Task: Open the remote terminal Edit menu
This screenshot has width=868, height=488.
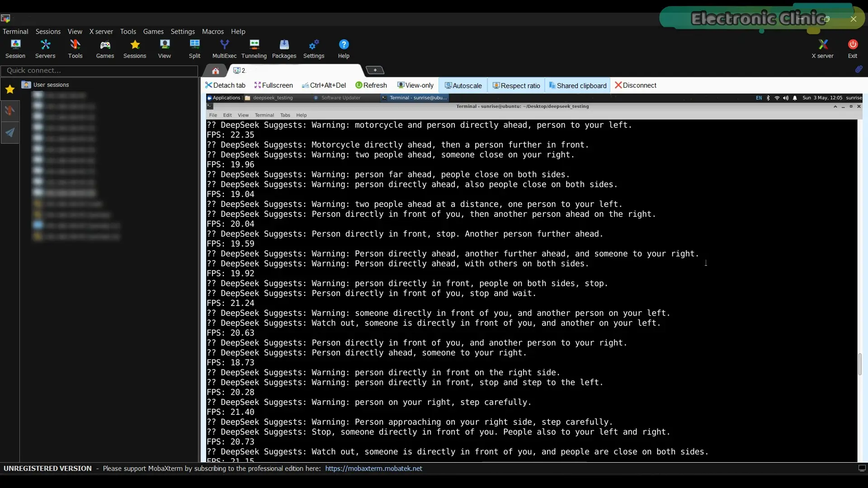Action: click(x=227, y=115)
